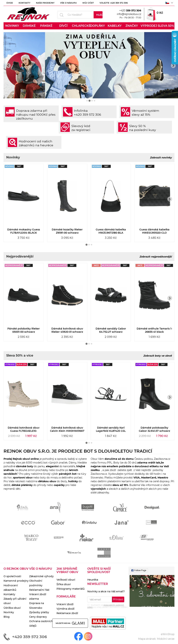Open the Facebook page icon in footer
The image size is (178, 644).
[78, 636]
